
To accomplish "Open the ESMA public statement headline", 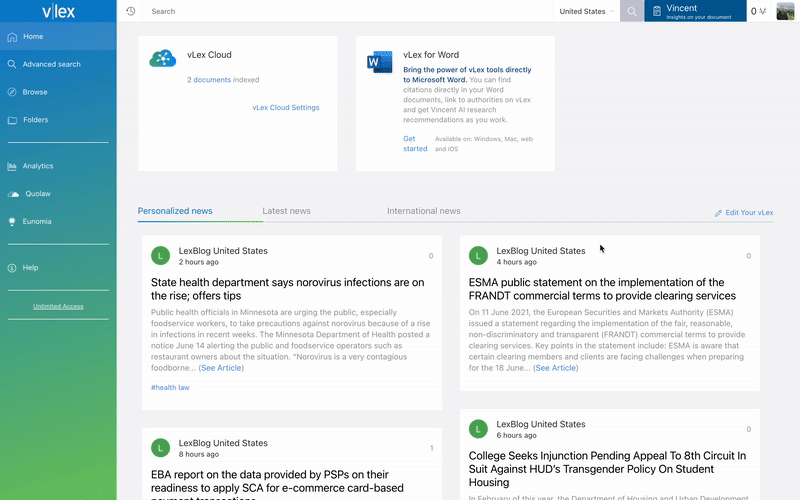I will [602, 289].
